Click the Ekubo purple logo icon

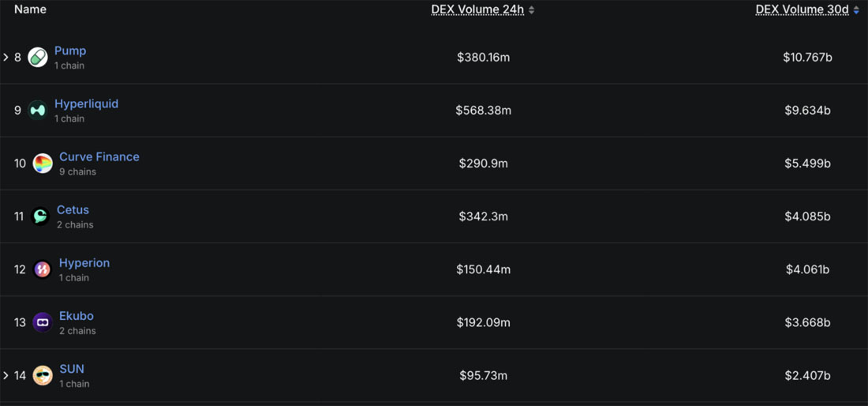(x=43, y=322)
